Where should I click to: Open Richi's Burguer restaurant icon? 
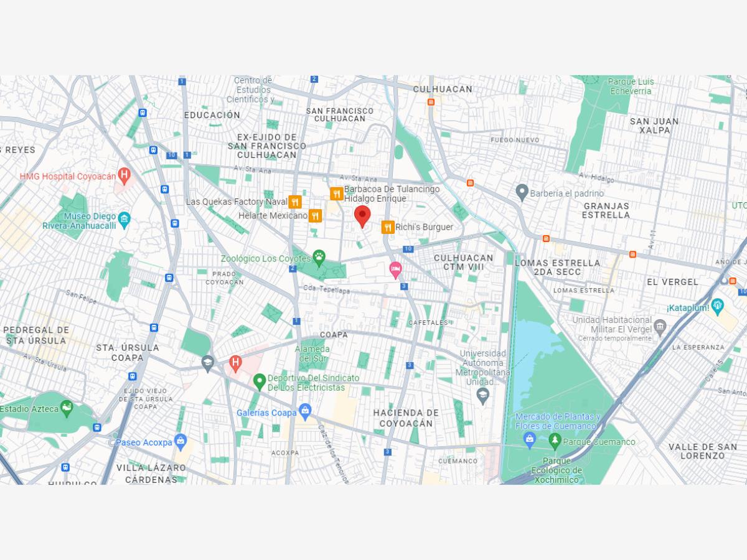[x=388, y=227]
